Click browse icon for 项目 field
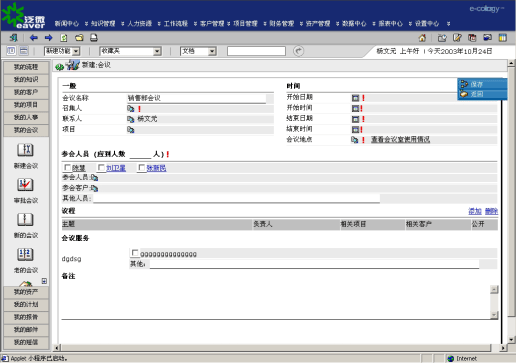This screenshot has width=516, height=363. point(131,130)
